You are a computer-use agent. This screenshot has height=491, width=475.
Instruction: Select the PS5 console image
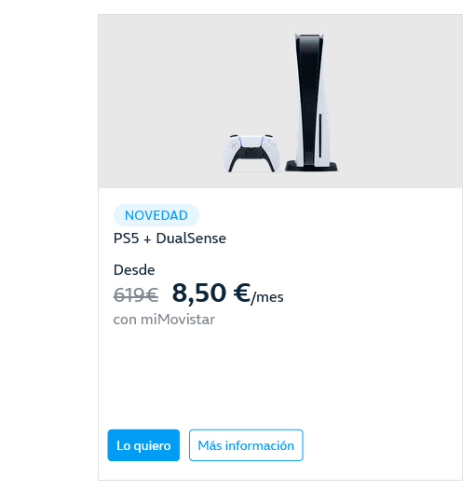coord(311,102)
